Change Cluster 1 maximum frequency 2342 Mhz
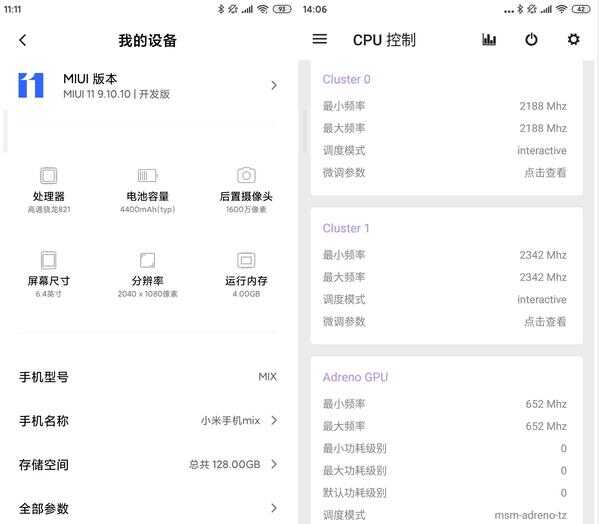Viewport: 599px width, 524px height. point(543,277)
